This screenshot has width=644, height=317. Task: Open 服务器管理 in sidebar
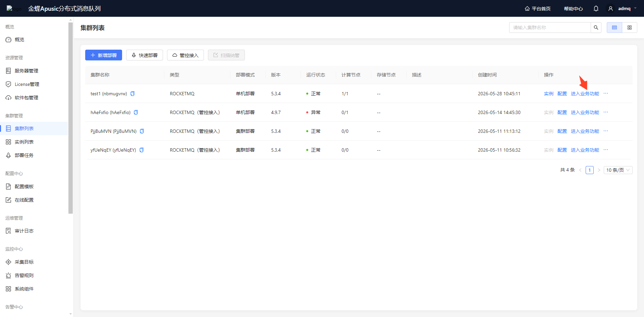point(26,71)
